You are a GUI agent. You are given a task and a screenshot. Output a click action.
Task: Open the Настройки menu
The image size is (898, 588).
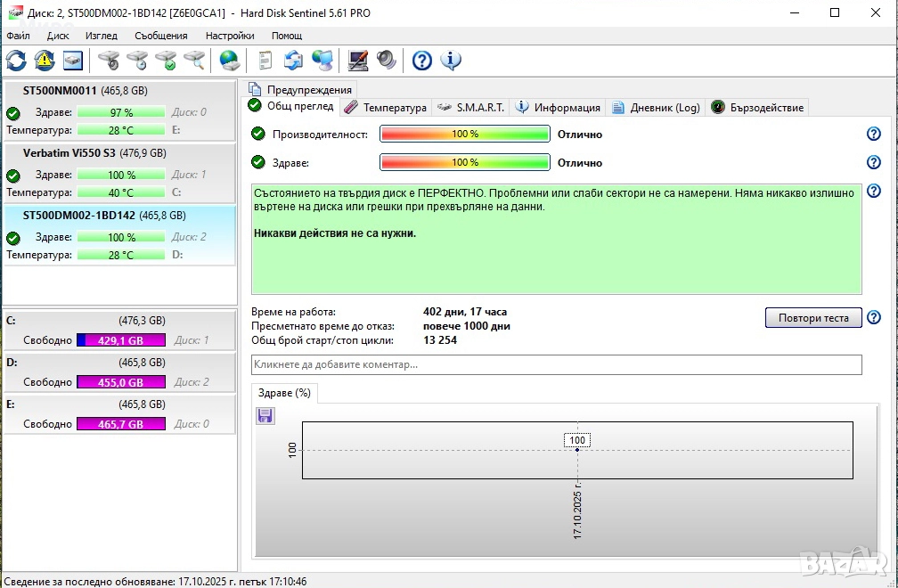pos(230,36)
